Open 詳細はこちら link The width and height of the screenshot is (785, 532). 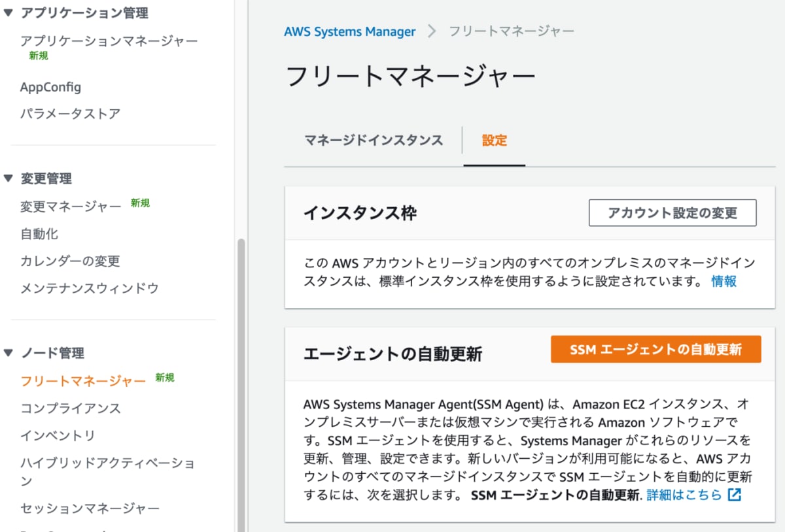coord(684,495)
